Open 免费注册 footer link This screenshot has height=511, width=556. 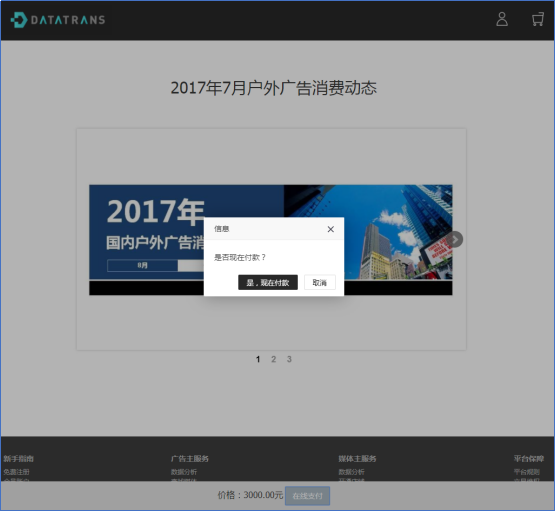click(16, 472)
